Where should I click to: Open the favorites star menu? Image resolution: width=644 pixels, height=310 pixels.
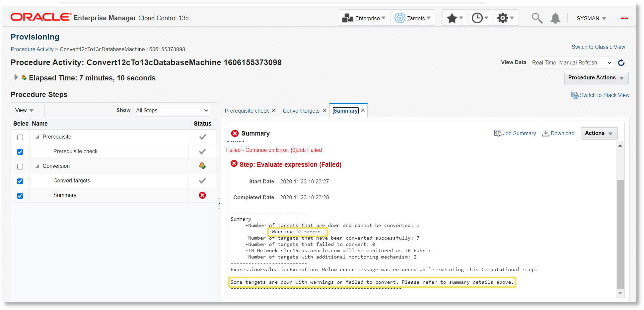click(453, 18)
